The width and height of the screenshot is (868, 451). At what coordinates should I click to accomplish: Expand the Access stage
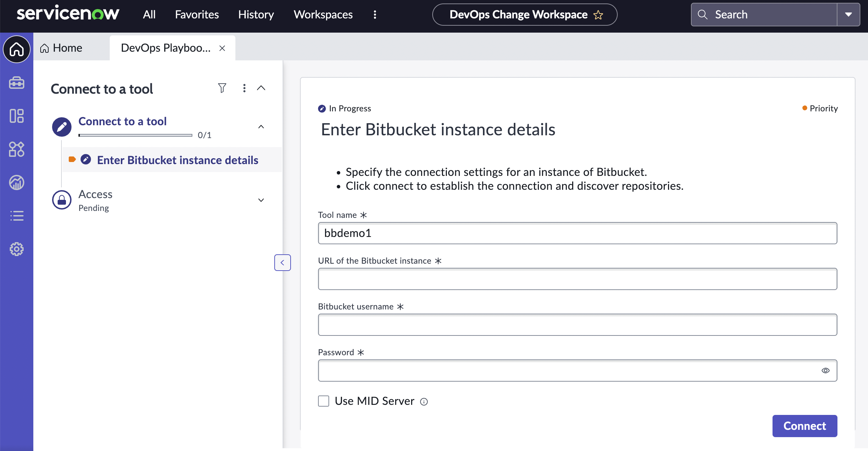click(261, 200)
